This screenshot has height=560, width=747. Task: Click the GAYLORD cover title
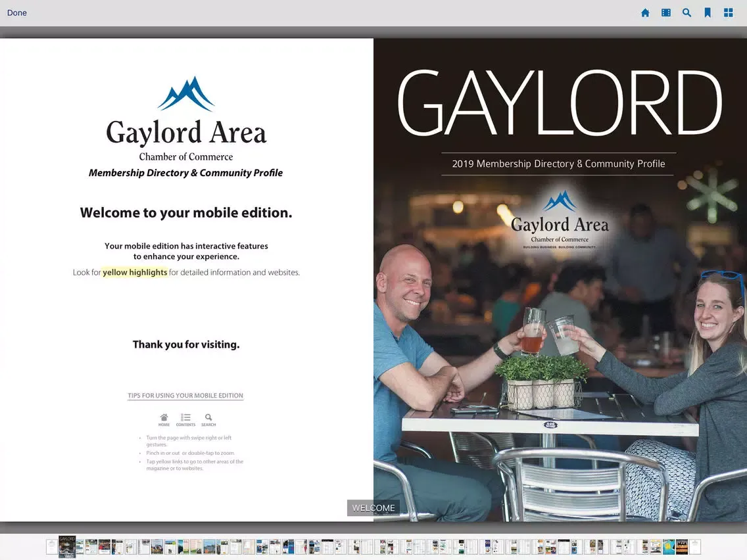[x=560, y=103]
